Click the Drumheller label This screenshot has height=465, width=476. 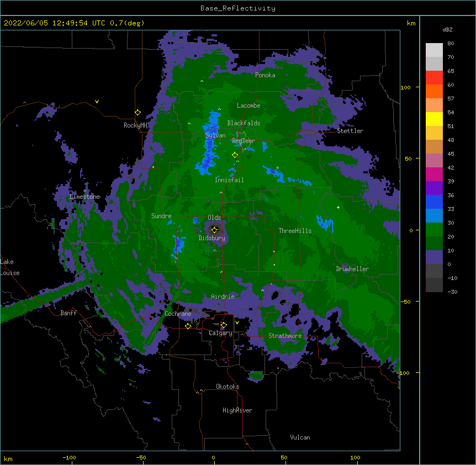pos(352,269)
